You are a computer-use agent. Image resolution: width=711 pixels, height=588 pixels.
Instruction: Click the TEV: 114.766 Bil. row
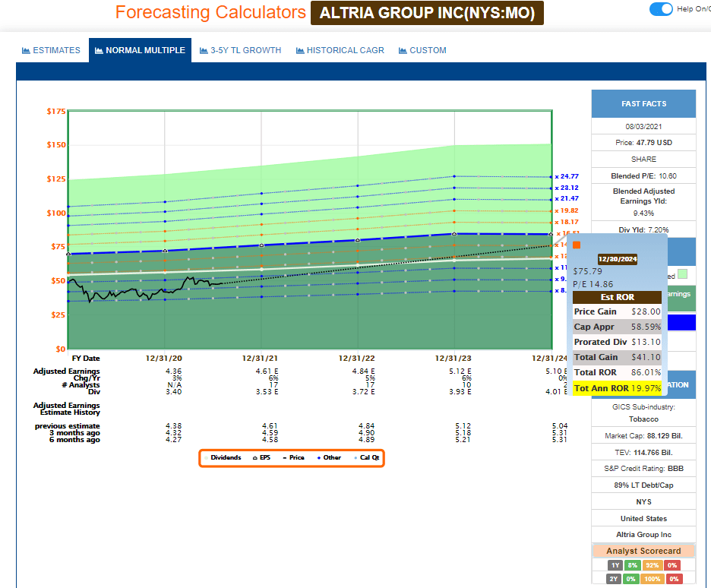click(643, 453)
